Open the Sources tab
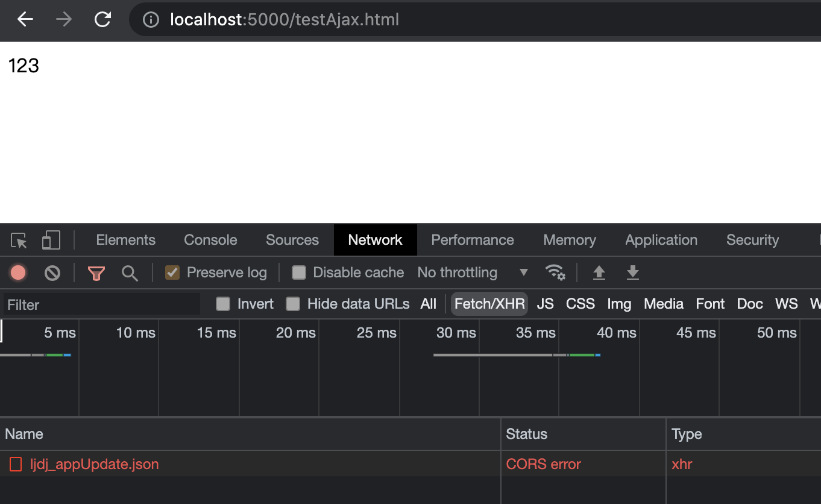The height and width of the screenshot is (504, 821). coord(292,240)
